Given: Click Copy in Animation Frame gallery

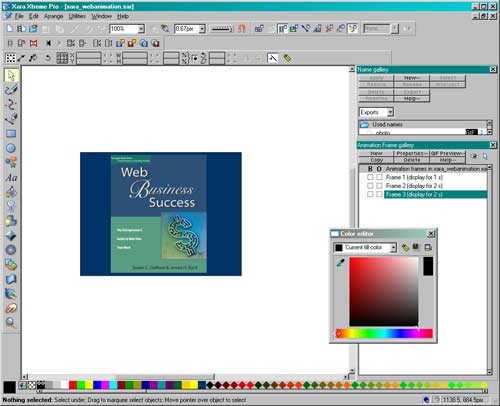Looking at the screenshot, I should [x=376, y=160].
